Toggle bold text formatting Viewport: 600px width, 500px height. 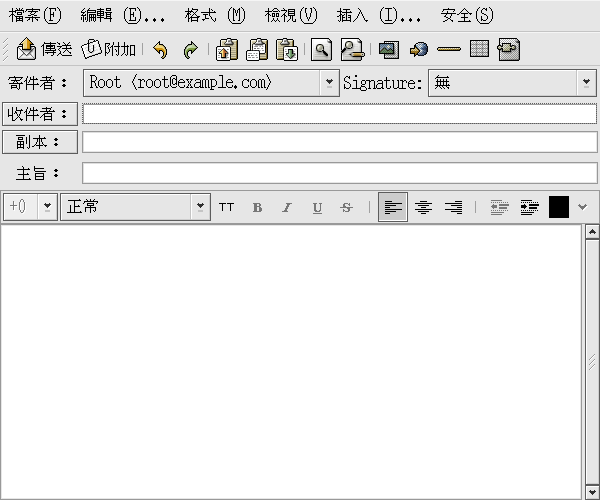(x=257, y=208)
